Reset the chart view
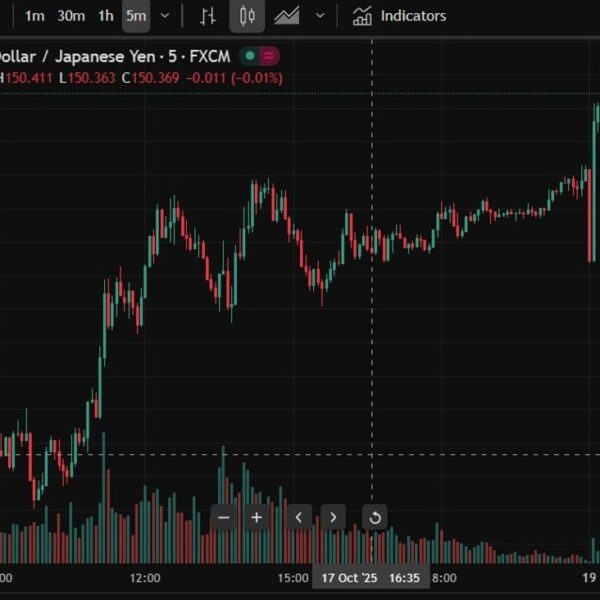The image size is (600, 600). [x=374, y=517]
